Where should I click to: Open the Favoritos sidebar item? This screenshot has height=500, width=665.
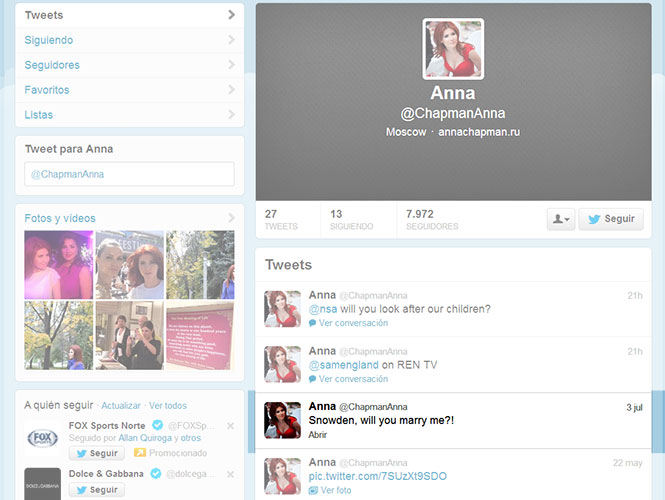tap(129, 90)
